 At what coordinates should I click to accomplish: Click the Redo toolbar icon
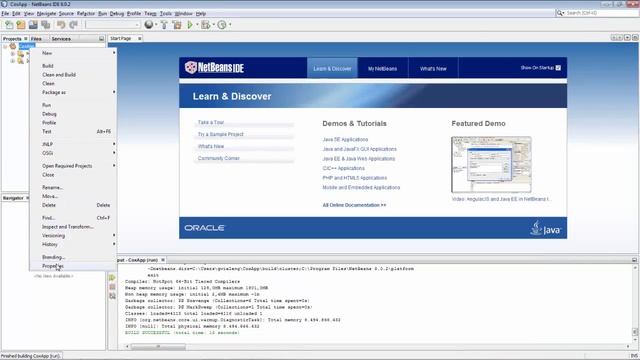point(73,25)
